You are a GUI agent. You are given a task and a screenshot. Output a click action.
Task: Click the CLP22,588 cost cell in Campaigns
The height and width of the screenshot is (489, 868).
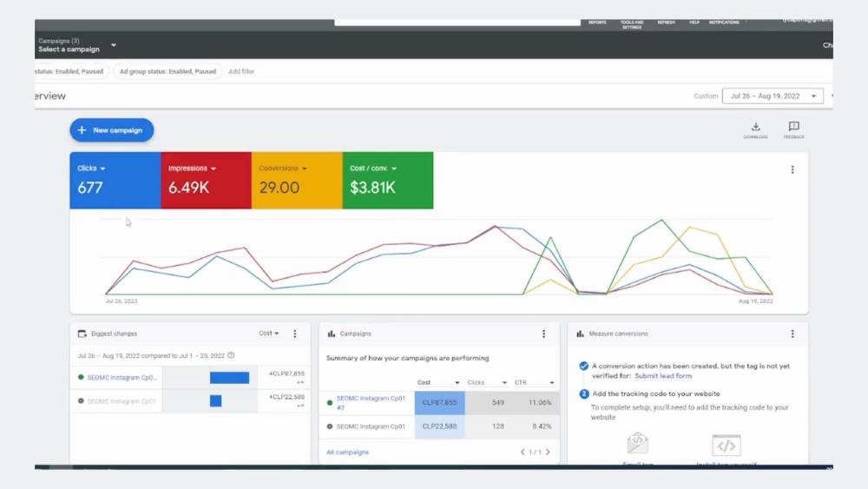(439, 426)
